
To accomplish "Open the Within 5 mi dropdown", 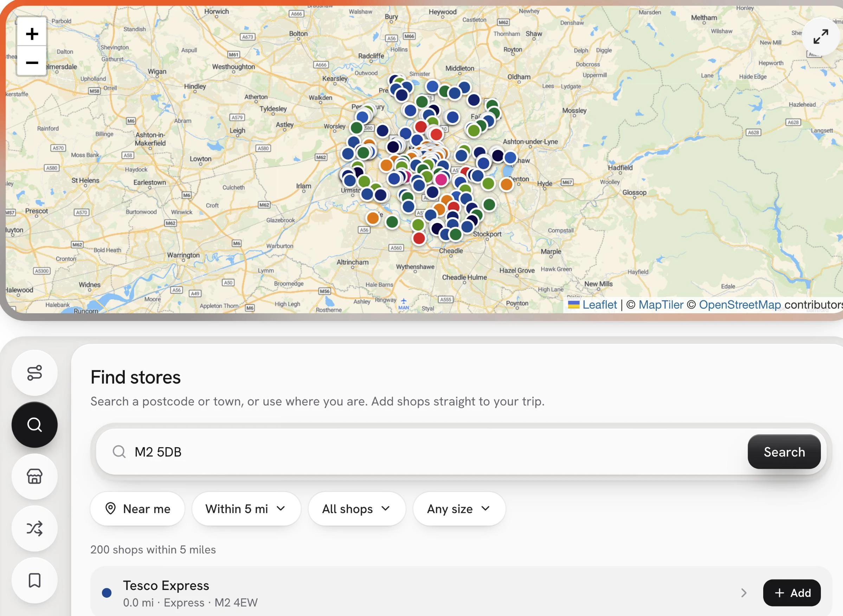I will 246,509.
